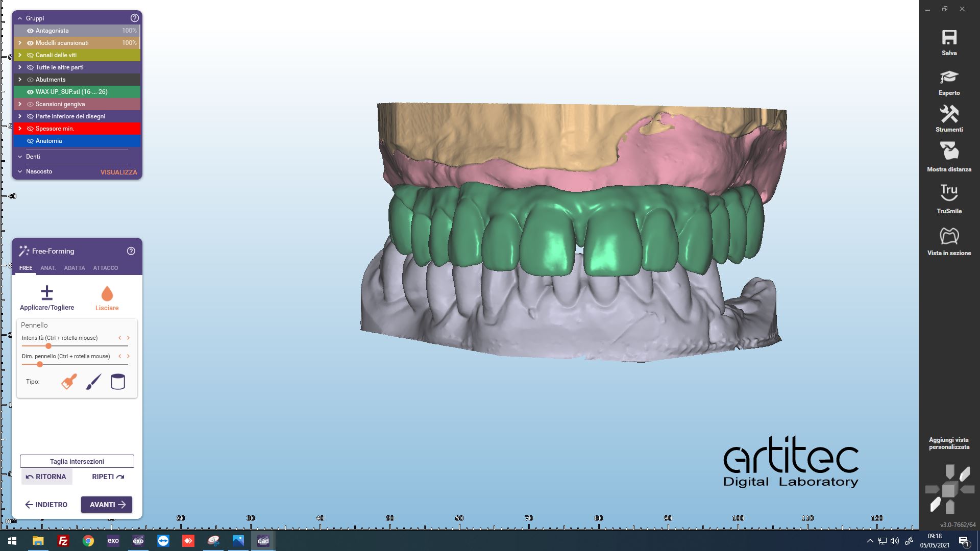The width and height of the screenshot is (980, 551).
Task: Click VISUALIZZA to show hidden items
Action: coord(118,172)
